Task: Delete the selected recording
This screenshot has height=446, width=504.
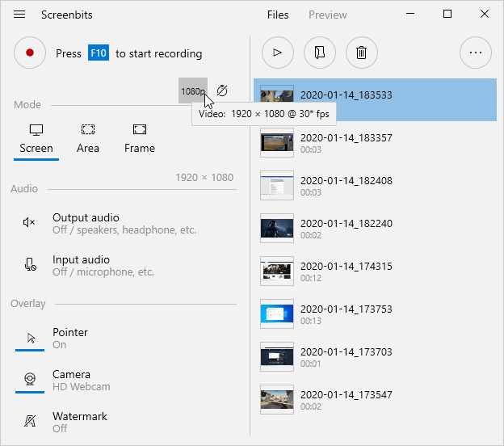Action: tap(362, 53)
